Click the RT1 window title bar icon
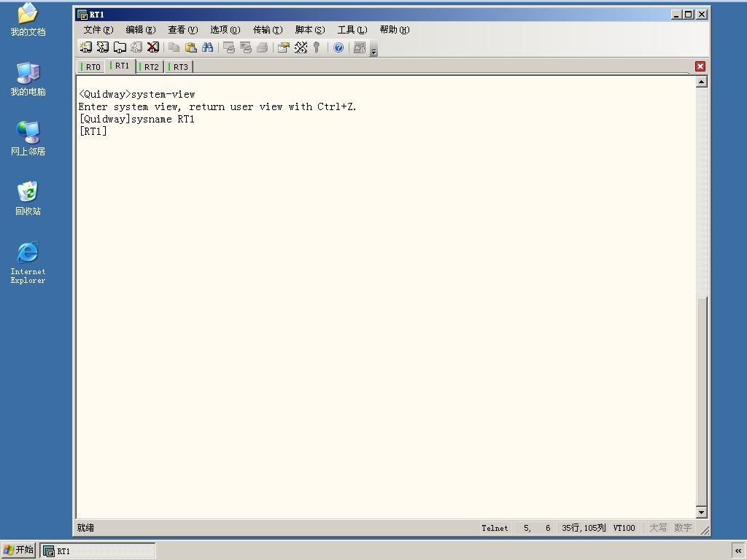This screenshot has height=560, width=747. pos(82,15)
